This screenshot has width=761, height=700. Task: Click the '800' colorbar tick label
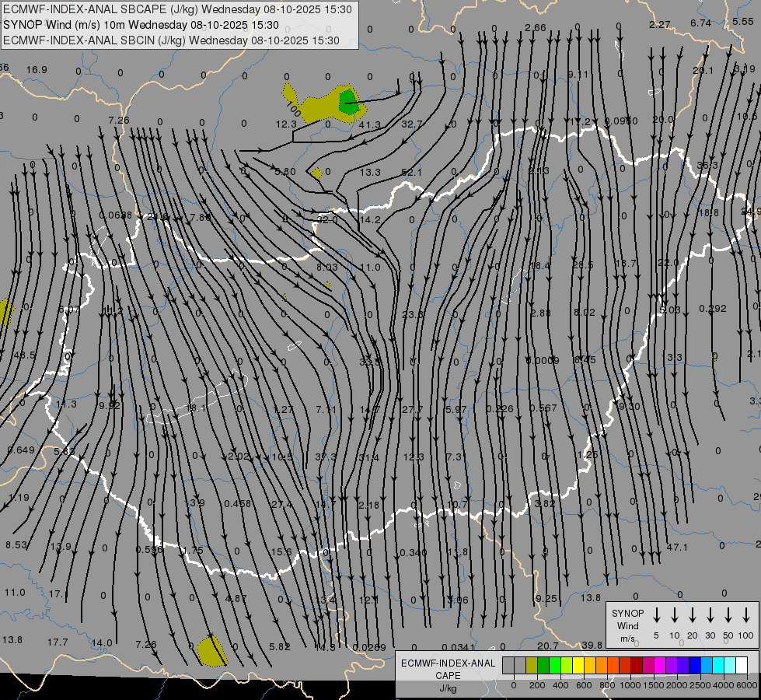coord(607,685)
